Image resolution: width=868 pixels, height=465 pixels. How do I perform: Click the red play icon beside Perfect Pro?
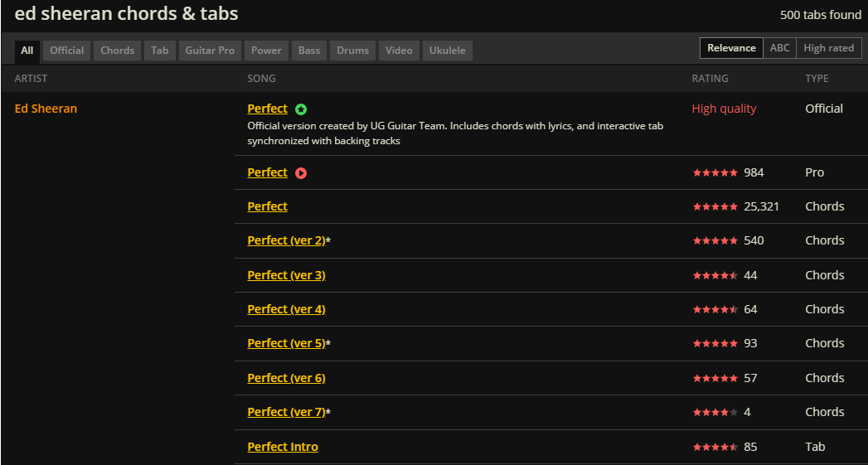(x=301, y=173)
